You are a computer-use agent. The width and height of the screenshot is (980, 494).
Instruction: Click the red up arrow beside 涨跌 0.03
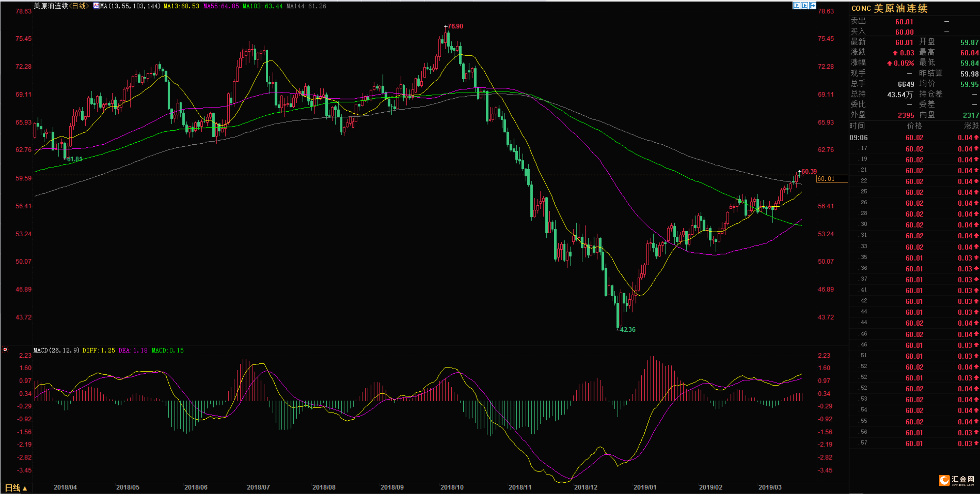point(895,53)
